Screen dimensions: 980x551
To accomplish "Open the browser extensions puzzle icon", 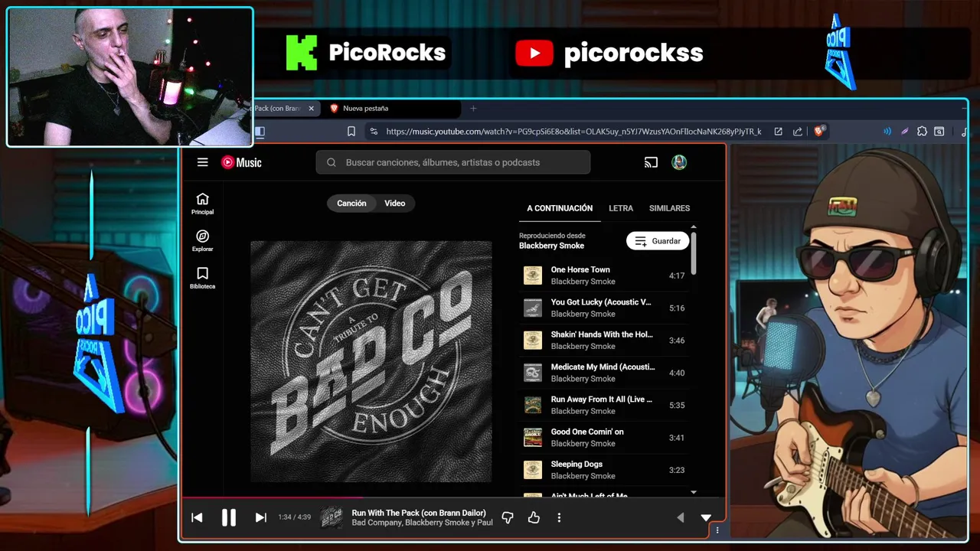I will [922, 132].
